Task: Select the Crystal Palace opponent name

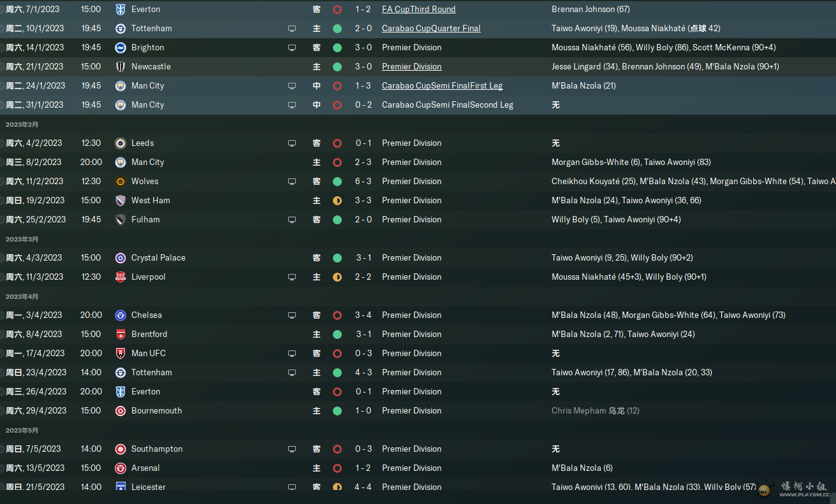Action: [x=158, y=258]
